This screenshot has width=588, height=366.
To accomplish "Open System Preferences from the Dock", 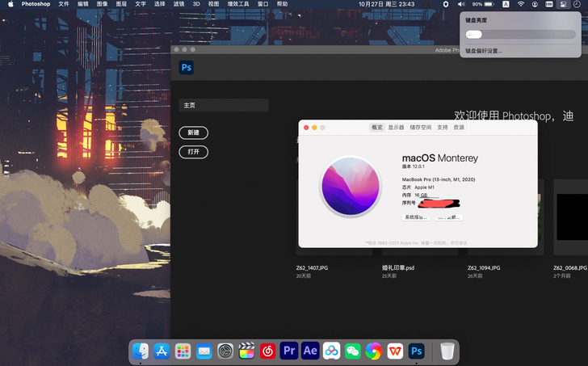I will [x=225, y=351].
